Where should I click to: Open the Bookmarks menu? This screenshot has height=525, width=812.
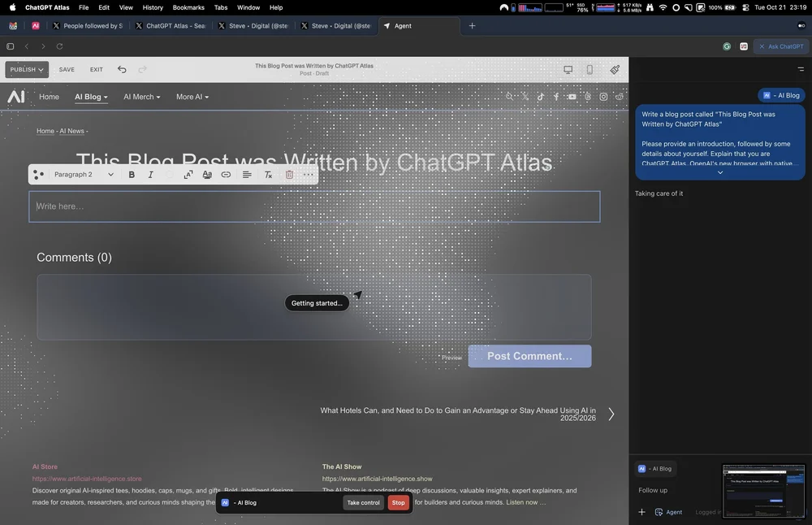tap(188, 7)
